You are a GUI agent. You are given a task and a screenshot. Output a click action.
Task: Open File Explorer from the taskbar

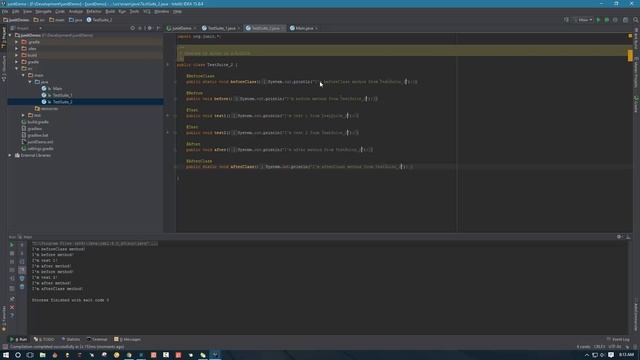click(x=42, y=355)
